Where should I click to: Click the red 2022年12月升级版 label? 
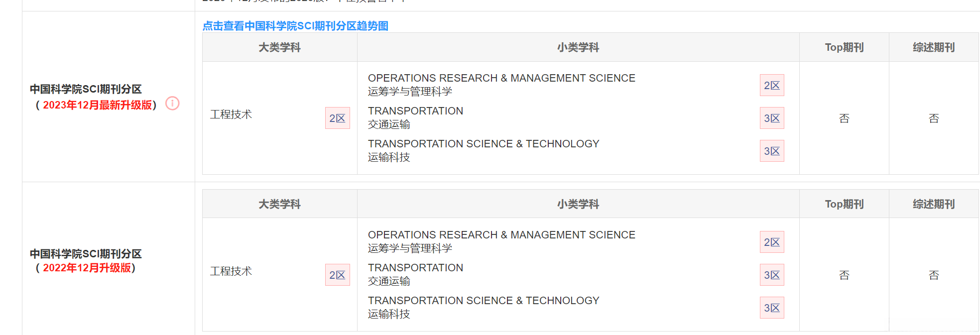pyautogui.click(x=87, y=268)
